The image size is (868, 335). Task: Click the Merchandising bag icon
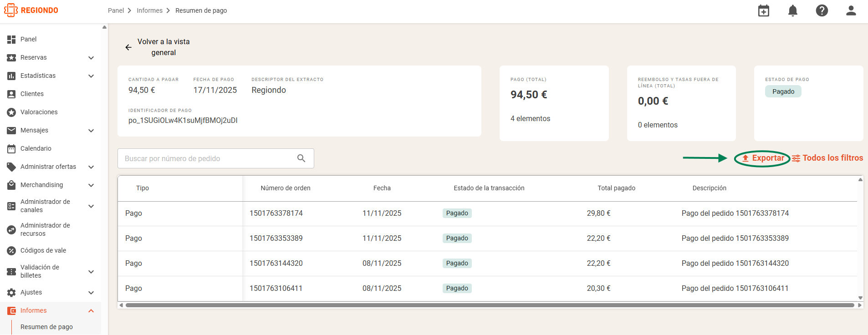pos(11,185)
